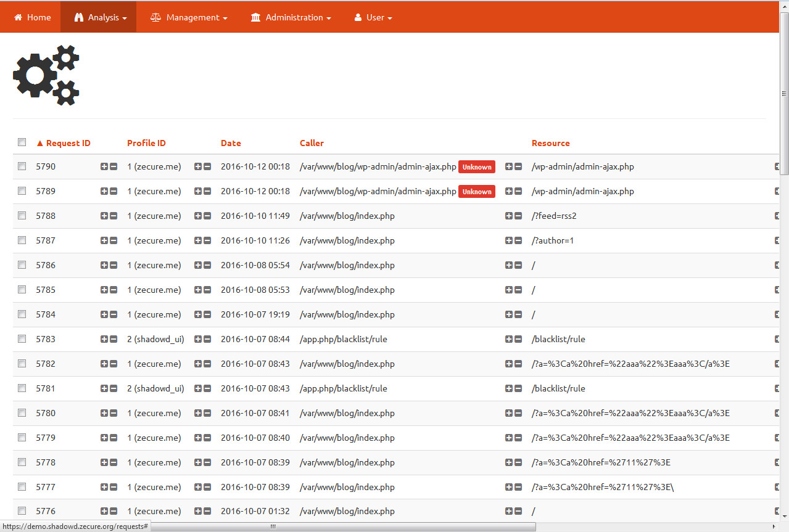Click the resource /blacklist/rule in row 5781
Viewport: 789px width, 532px height.
558,388
